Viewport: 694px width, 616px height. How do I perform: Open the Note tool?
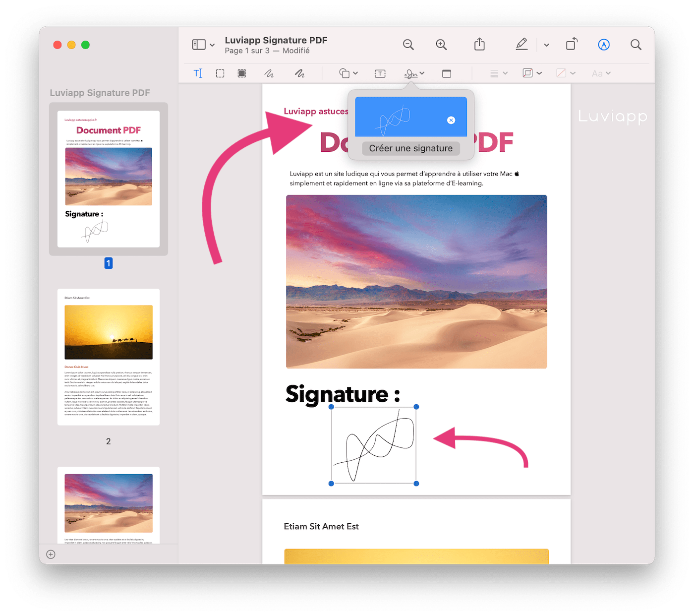[446, 73]
